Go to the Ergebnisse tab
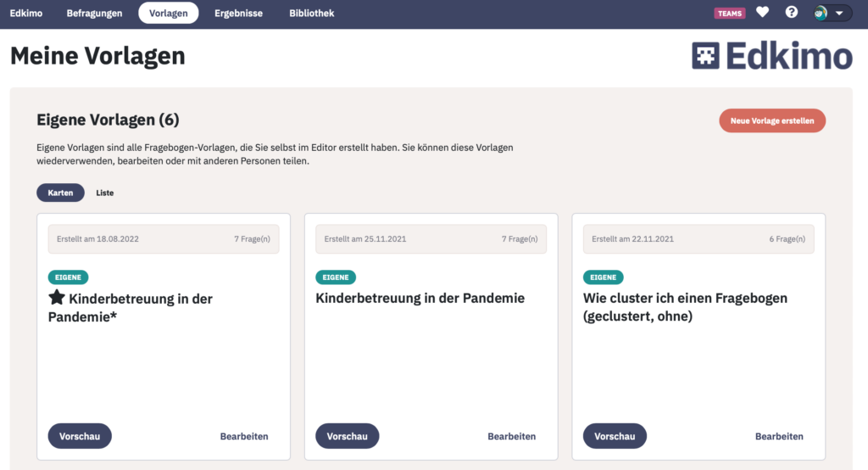Image resolution: width=868 pixels, height=470 pixels. tap(238, 14)
